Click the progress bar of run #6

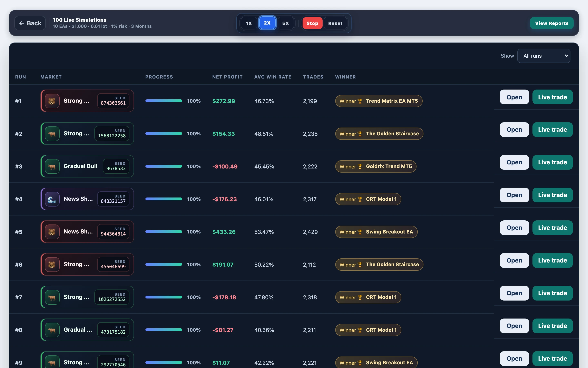pos(164,264)
